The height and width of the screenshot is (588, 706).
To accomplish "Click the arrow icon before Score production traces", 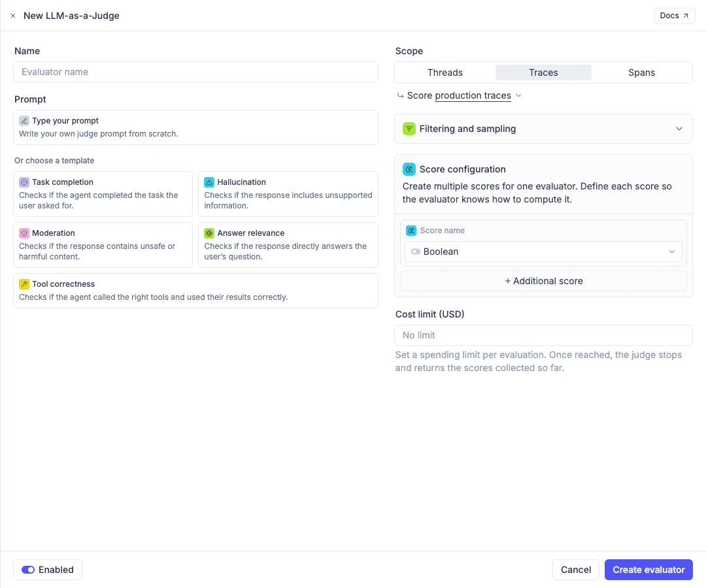I will [x=400, y=95].
